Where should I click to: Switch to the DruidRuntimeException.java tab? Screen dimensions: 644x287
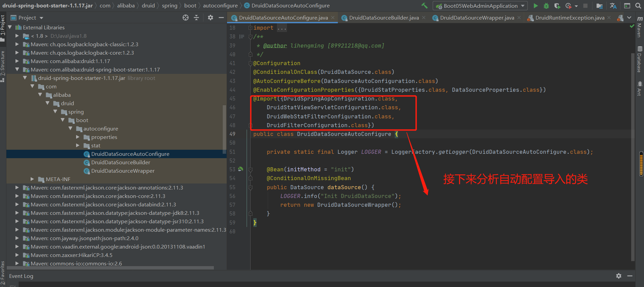(x=570, y=18)
